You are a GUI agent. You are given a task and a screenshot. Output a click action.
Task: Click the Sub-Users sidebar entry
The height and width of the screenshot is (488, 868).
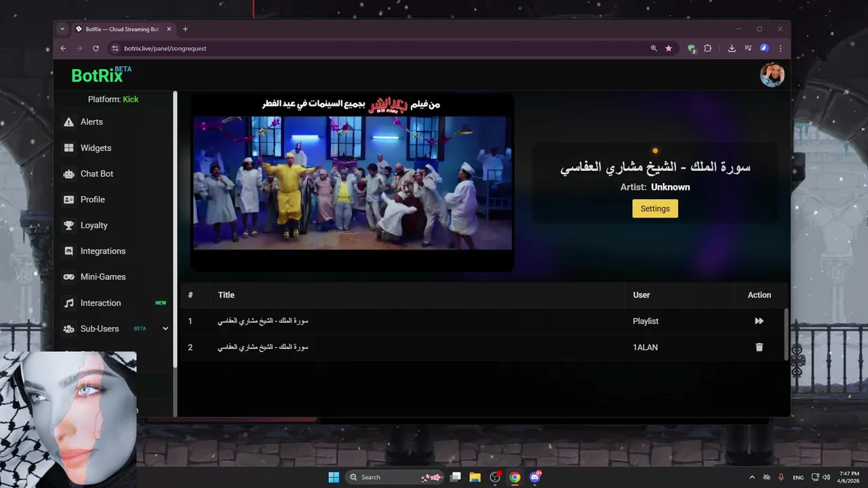coord(99,329)
